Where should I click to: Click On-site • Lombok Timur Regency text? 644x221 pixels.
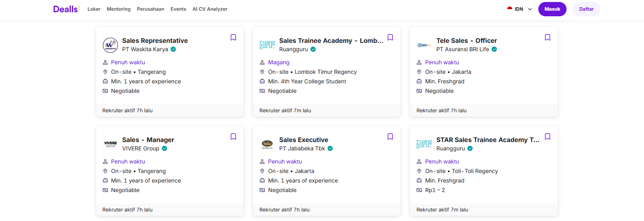click(313, 72)
